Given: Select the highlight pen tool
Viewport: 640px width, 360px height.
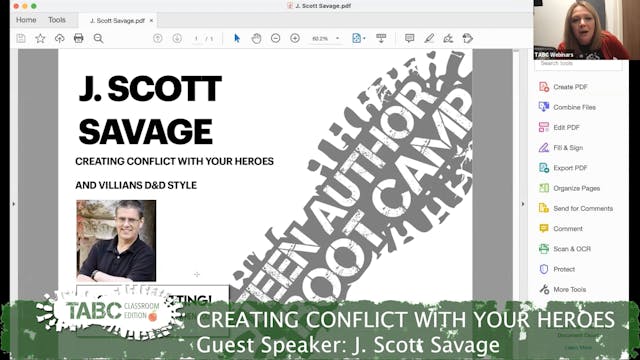Looking at the screenshot, I should tap(429, 38).
